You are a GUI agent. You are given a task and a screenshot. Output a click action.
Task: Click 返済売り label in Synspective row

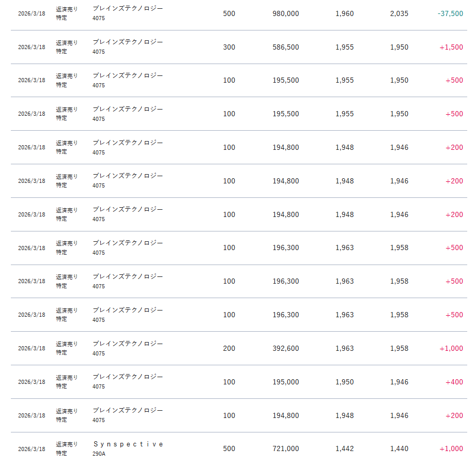click(x=67, y=444)
